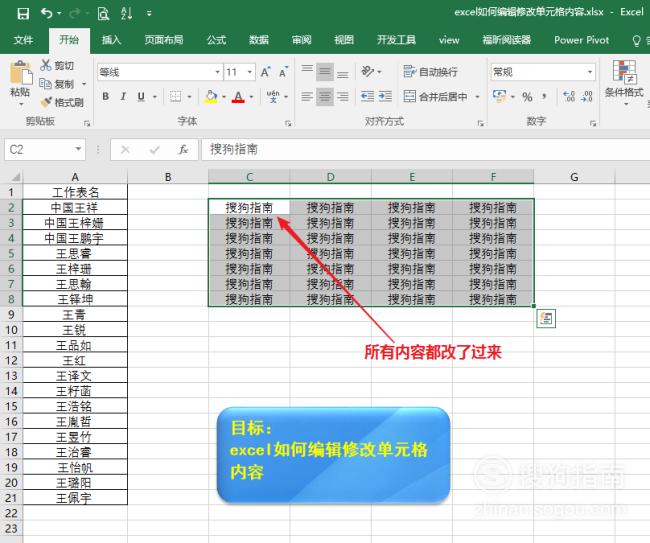
Task: Click the increase indent icon
Action: pyautogui.click(x=385, y=97)
